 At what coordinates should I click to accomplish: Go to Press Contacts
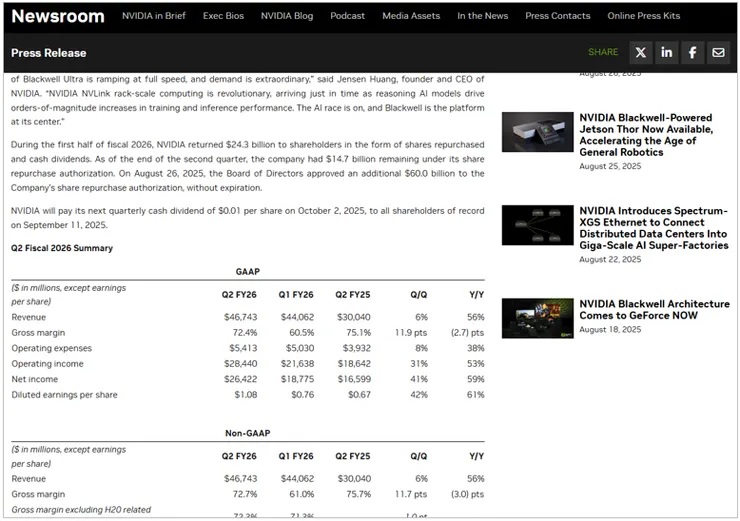[x=558, y=16]
